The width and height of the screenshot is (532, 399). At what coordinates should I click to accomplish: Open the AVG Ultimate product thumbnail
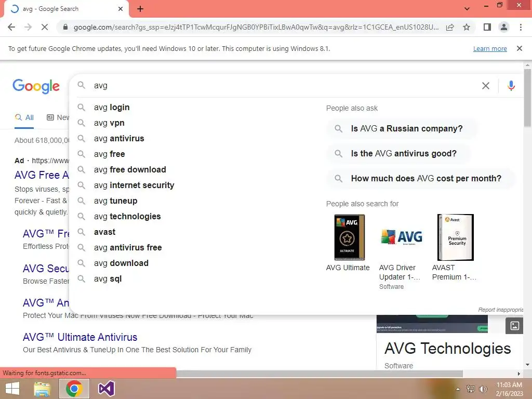[x=349, y=237]
